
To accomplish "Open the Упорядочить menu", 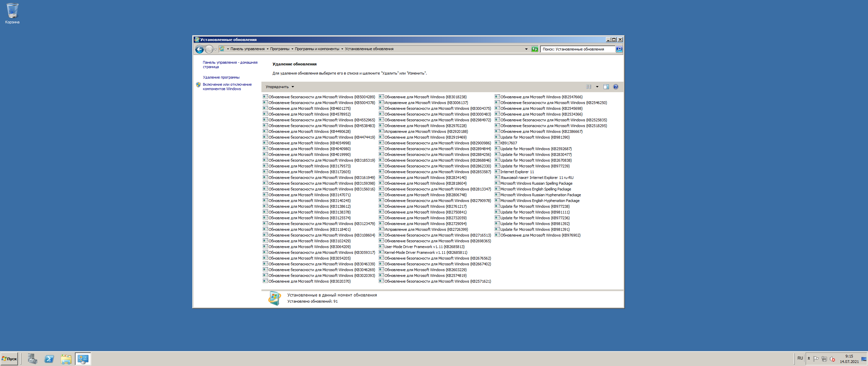I will pyautogui.click(x=280, y=87).
